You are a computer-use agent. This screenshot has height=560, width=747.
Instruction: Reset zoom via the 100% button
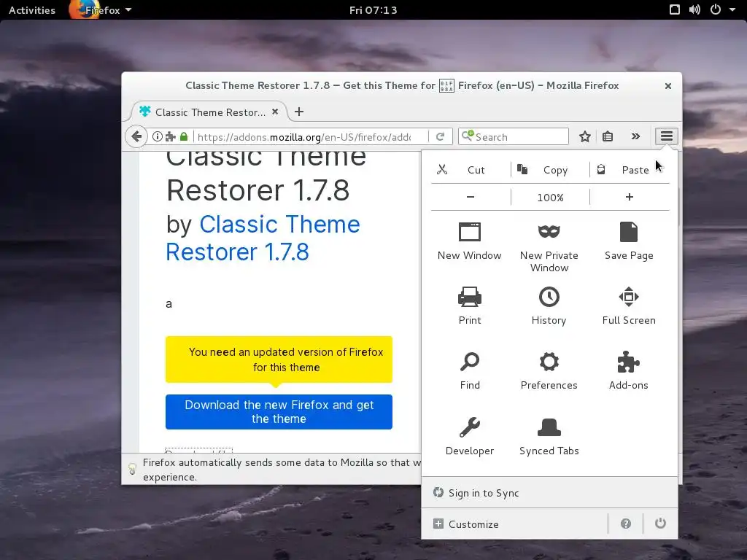tap(550, 197)
